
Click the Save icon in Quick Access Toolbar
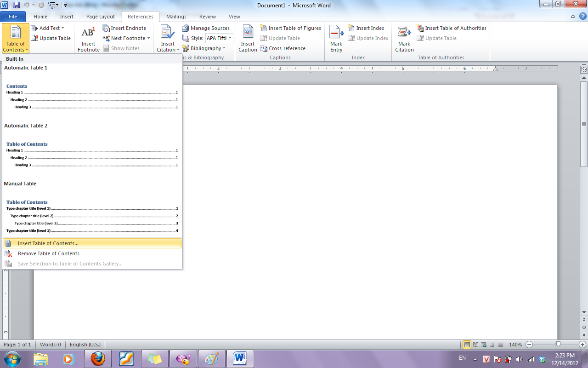coord(17,5)
